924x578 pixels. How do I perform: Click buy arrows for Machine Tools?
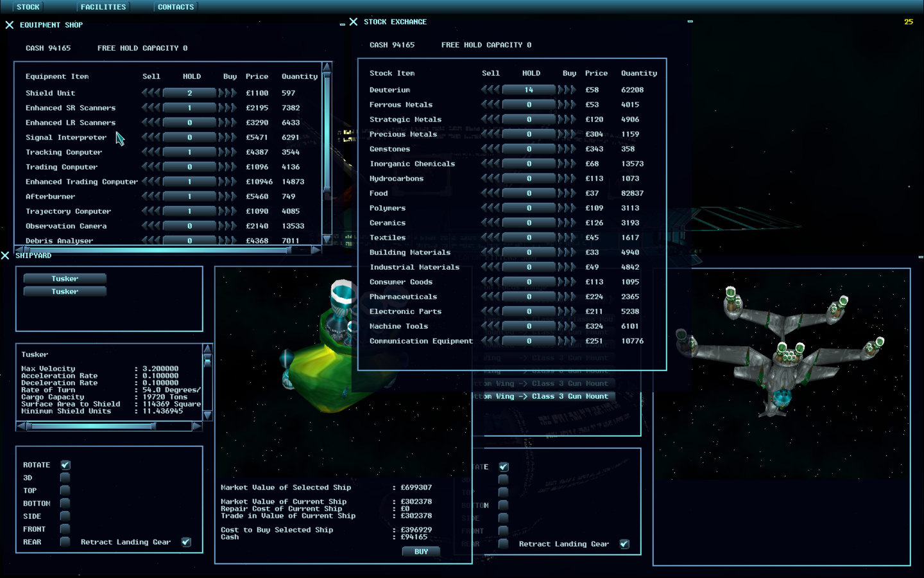pyautogui.click(x=567, y=326)
